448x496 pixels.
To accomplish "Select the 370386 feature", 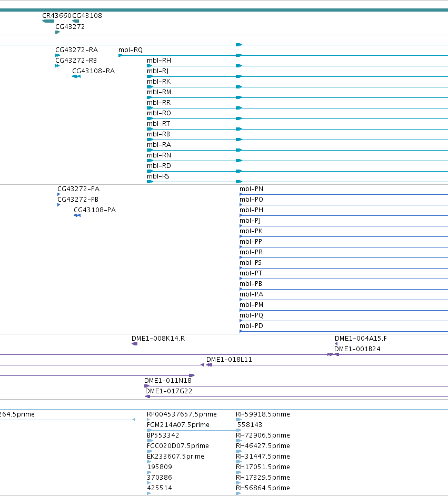I will pyautogui.click(x=160, y=478).
